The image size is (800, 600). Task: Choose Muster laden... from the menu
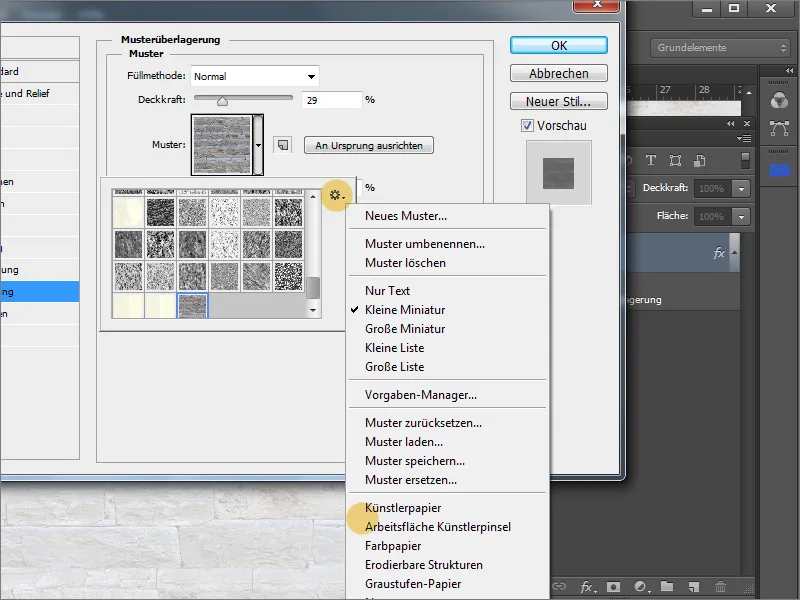coord(404,442)
